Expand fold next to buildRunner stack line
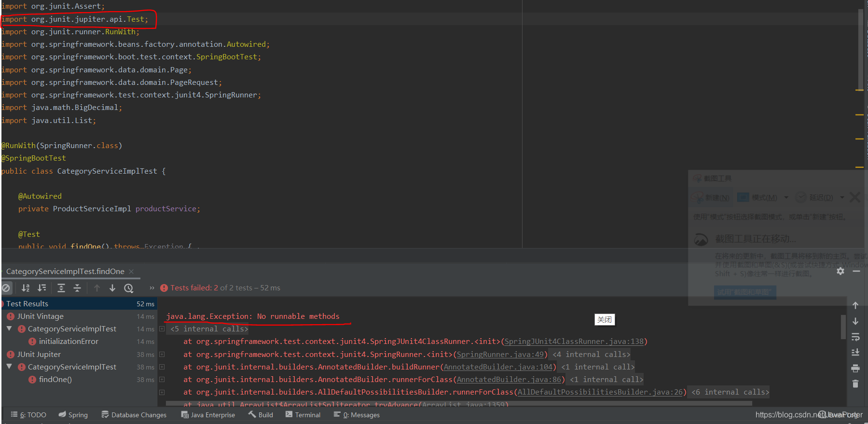Viewport: 868px width, 424px height. coord(162,367)
